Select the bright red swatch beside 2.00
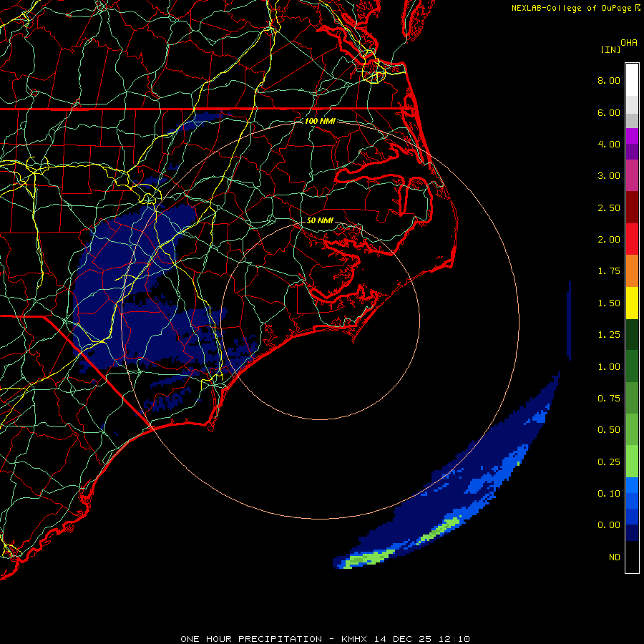This screenshot has height=644, width=644. (x=632, y=239)
